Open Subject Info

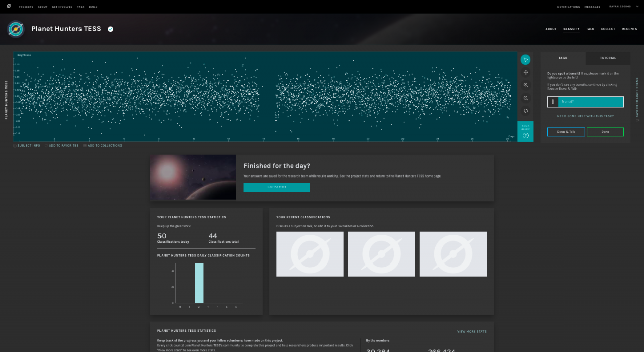tap(27, 146)
